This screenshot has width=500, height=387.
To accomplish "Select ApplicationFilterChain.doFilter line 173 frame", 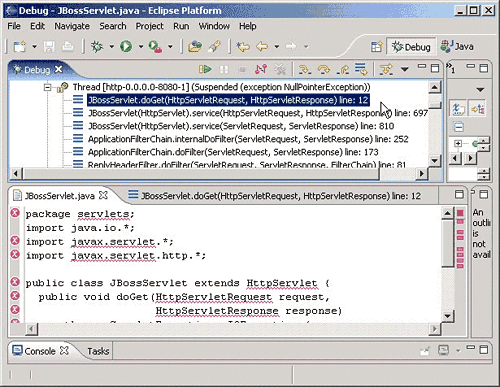I will pos(233,152).
